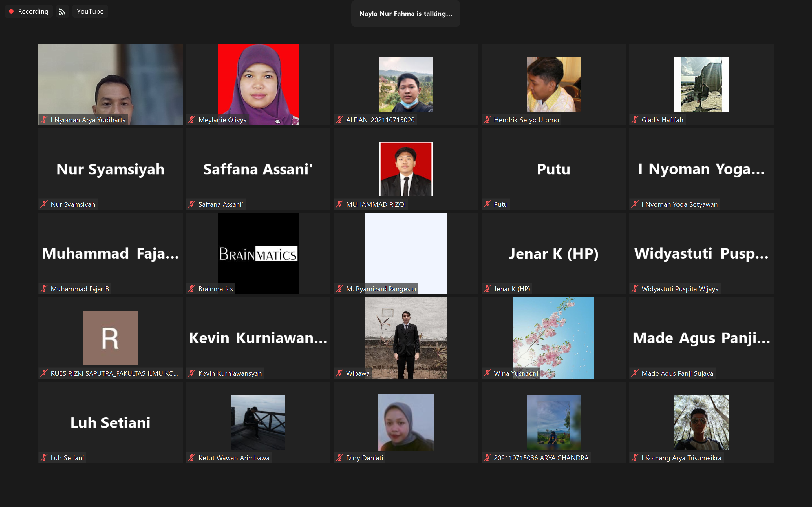Click the 'Nayla Nur Fahma is talking' banner
Image resolution: width=812 pixels, height=507 pixels.
pyautogui.click(x=405, y=14)
